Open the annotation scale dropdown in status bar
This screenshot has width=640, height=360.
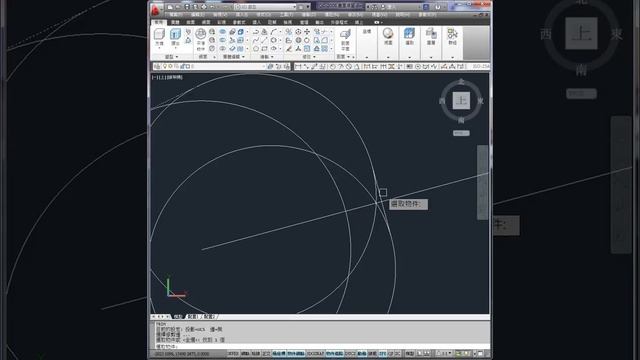(444, 353)
